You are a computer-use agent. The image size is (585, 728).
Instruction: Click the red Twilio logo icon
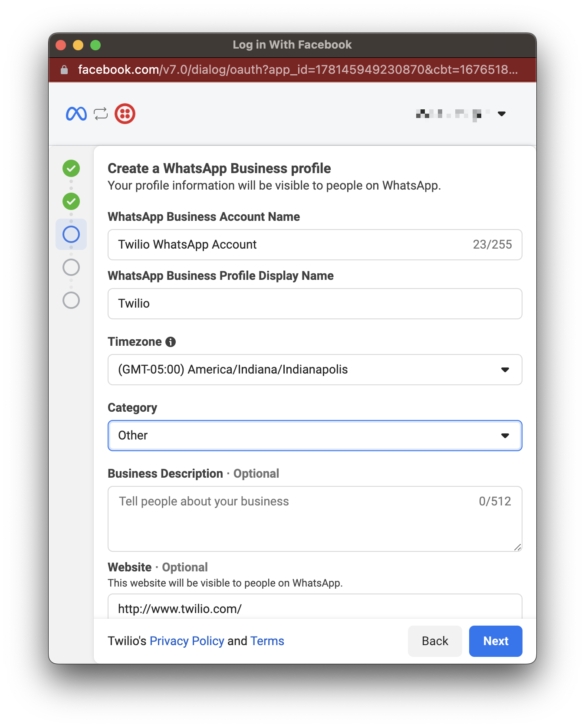[x=125, y=114]
